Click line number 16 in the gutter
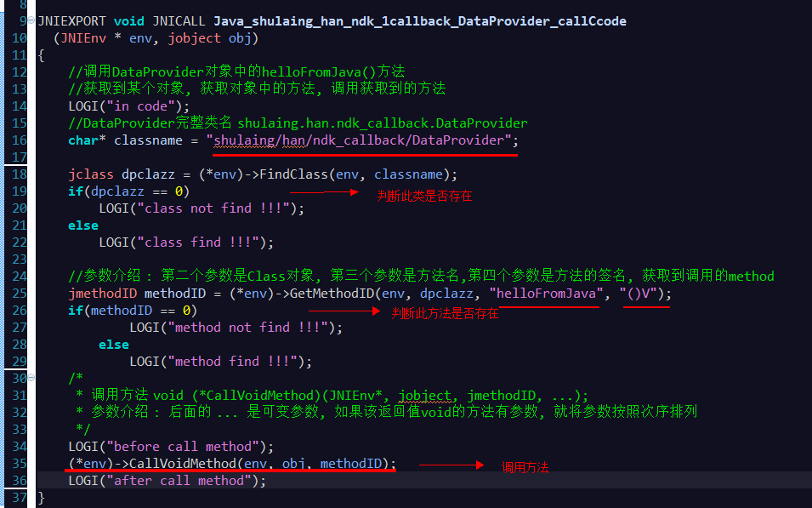The width and height of the screenshot is (812, 508). point(20,140)
